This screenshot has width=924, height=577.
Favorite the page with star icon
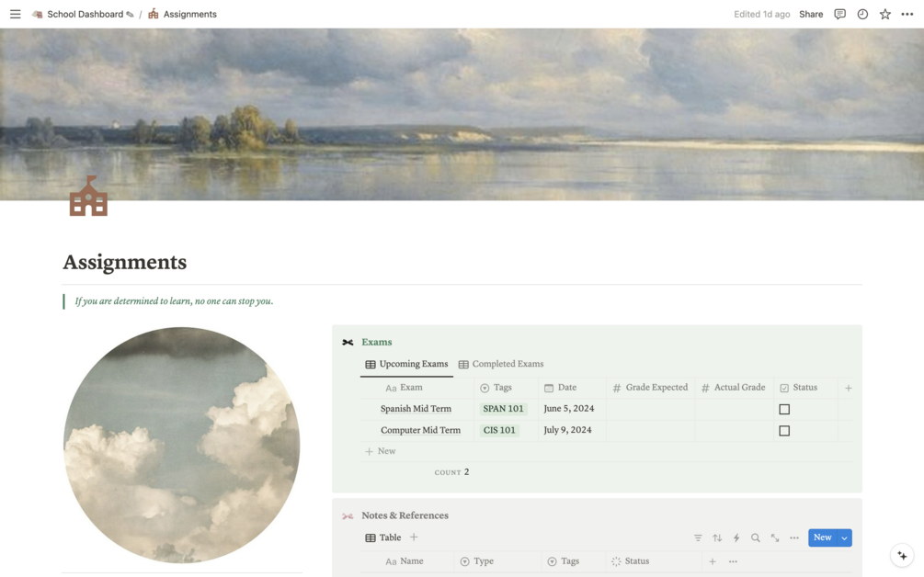(x=885, y=14)
